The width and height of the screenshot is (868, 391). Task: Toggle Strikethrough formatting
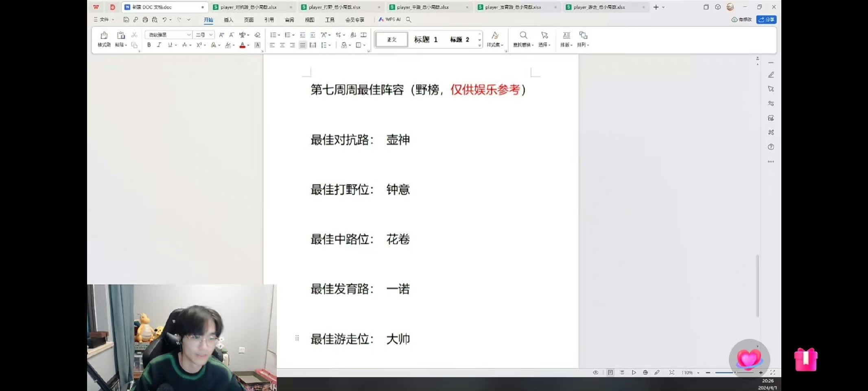[x=184, y=45]
